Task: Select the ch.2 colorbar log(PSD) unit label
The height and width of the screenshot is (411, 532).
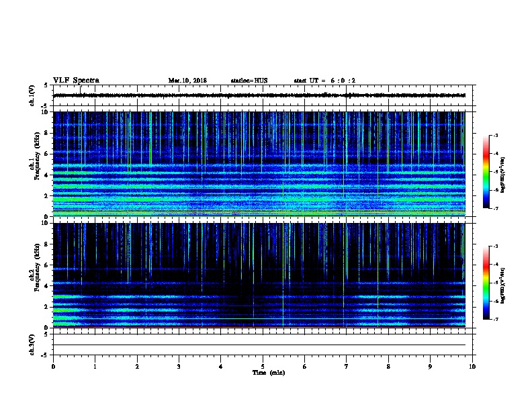Action: pyautogui.click(x=503, y=285)
